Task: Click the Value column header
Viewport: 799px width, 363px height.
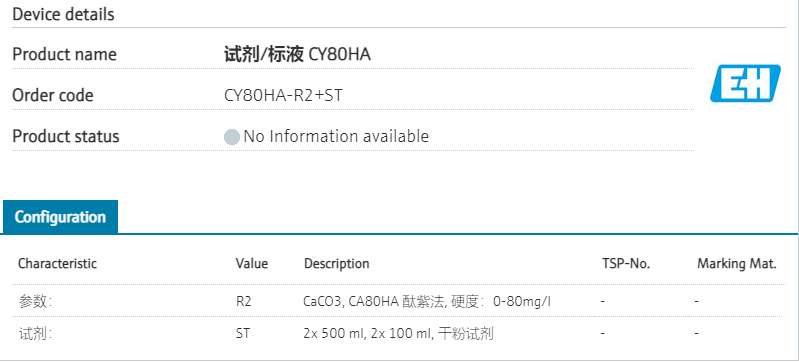Action: point(252,264)
